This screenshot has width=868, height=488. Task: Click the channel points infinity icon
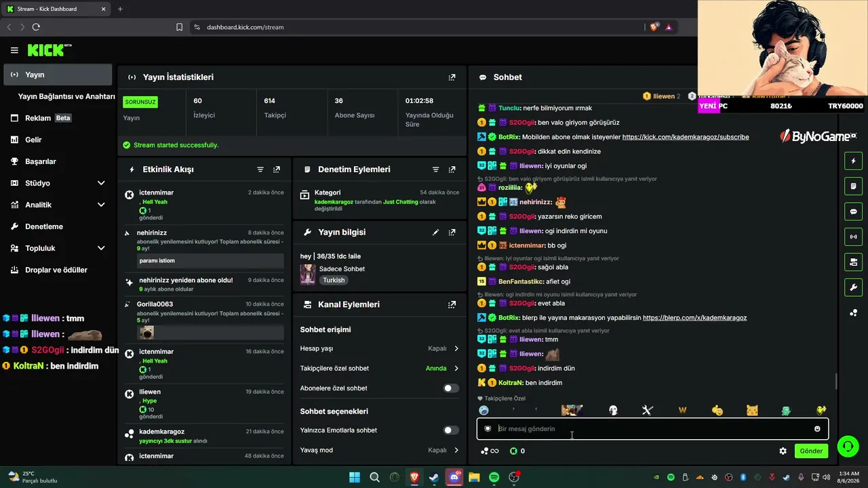(x=490, y=451)
